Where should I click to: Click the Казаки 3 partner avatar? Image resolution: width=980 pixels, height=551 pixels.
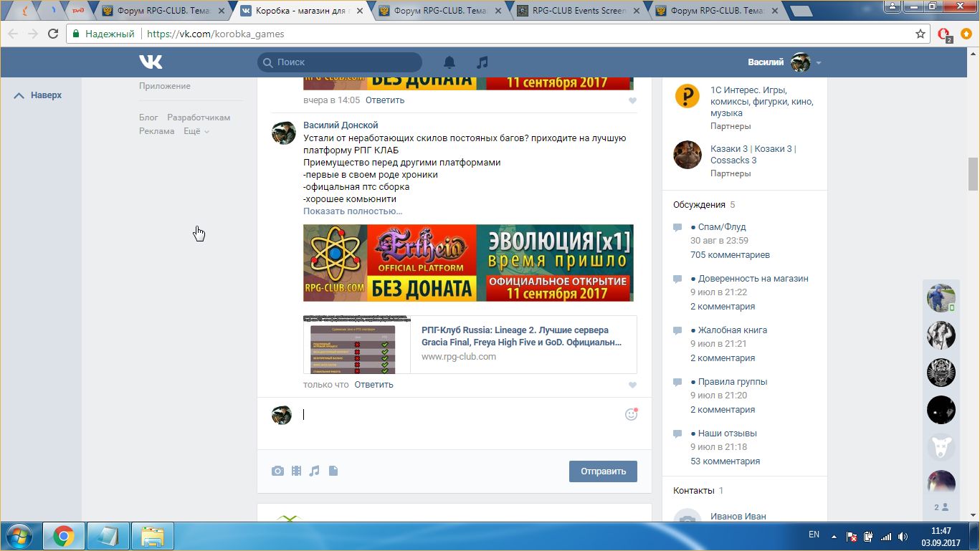click(x=688, y=155)
